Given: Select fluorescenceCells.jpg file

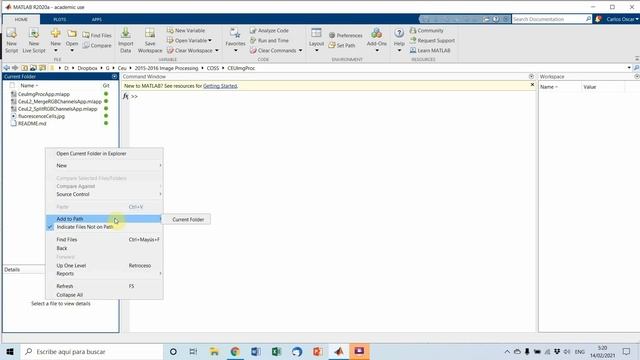Looking at the screenshot, I should coord(41,116).
